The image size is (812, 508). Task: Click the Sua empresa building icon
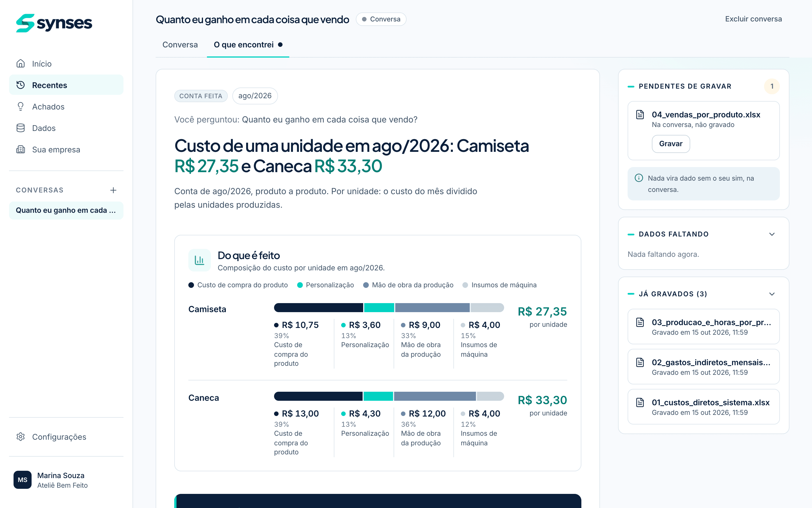pyautogui.click(x=21, y=150)
